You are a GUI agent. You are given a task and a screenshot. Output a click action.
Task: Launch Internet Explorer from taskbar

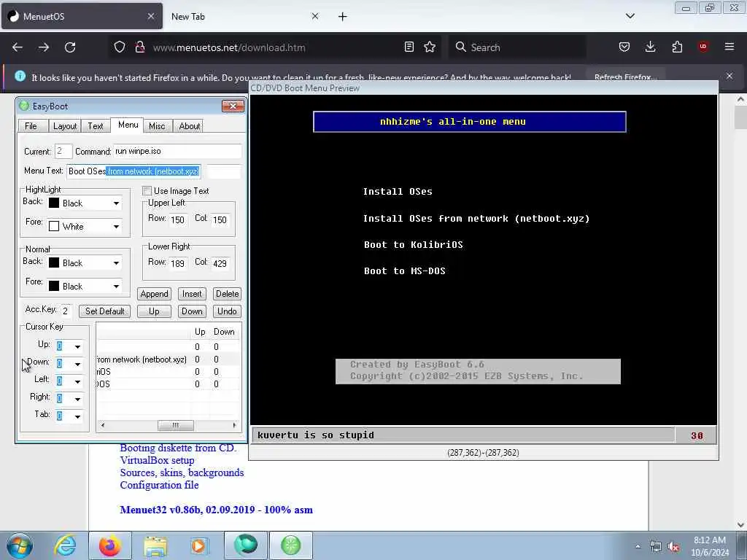[65, 545]
